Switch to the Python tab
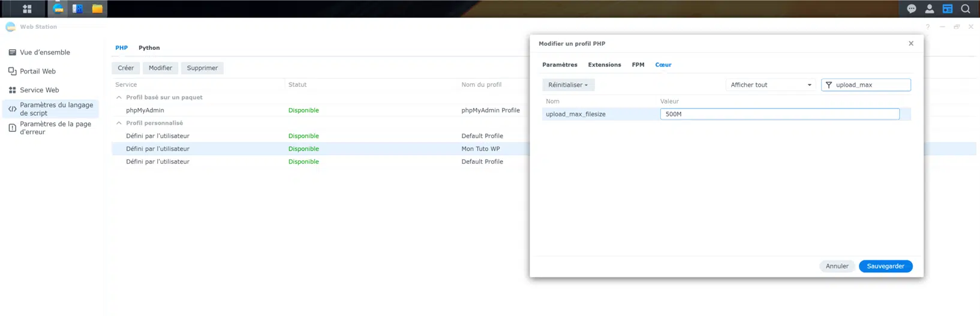This screenshot has width=980, height=316. 149,48
